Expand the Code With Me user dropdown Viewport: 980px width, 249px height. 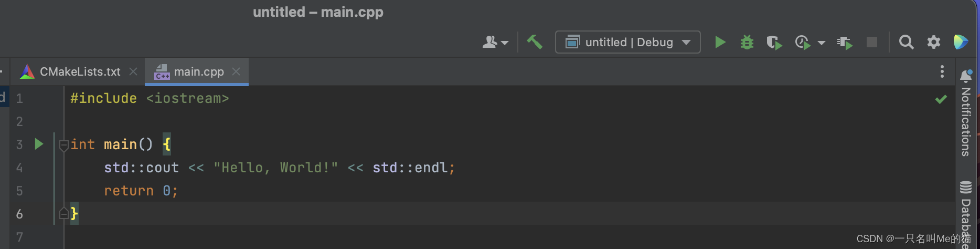click(x=495, y=42)
